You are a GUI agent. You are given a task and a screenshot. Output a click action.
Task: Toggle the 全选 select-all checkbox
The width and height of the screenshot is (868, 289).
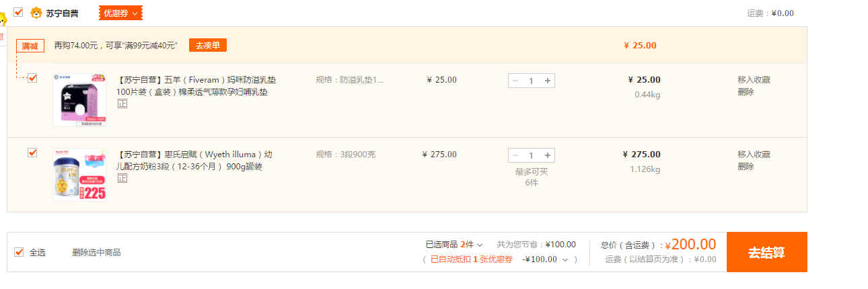(x=19, y=252)
